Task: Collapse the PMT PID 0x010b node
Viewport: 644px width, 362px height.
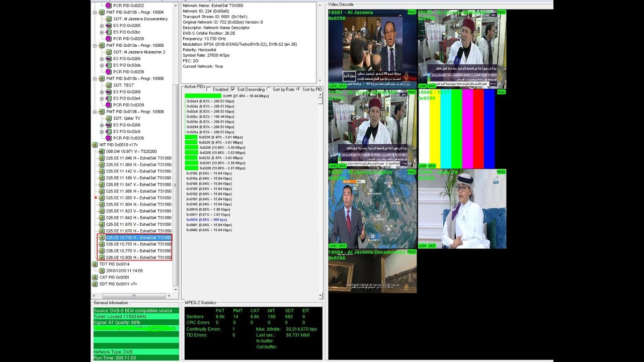Action: (95, 78)
